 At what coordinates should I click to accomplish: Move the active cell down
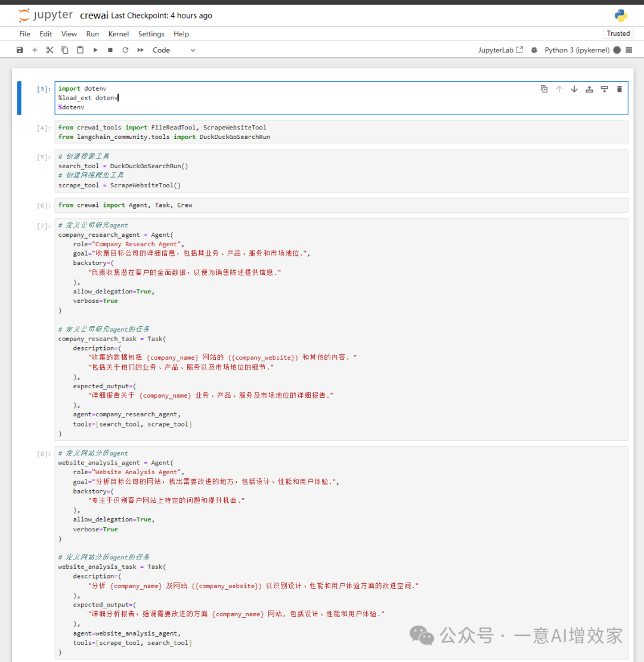tap(574, 89)
